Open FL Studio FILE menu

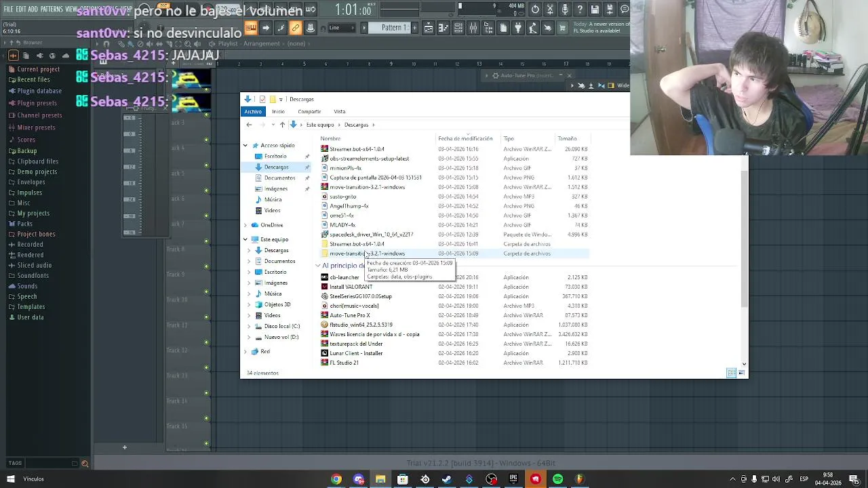click(9, 9)
